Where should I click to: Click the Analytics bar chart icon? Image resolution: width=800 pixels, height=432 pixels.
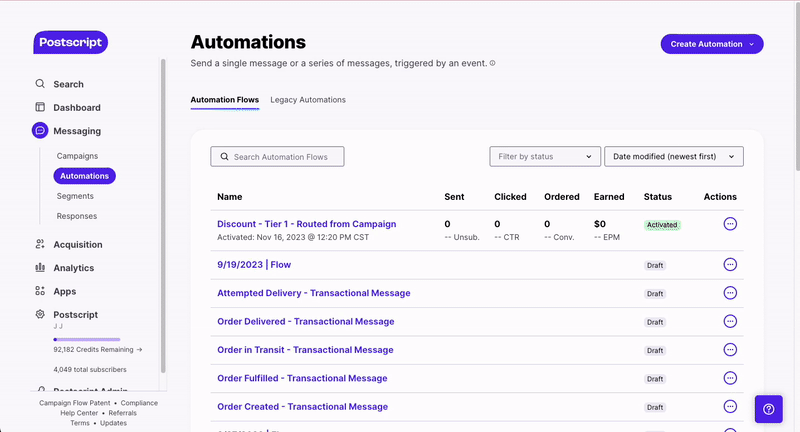click(x=40, y=267)
